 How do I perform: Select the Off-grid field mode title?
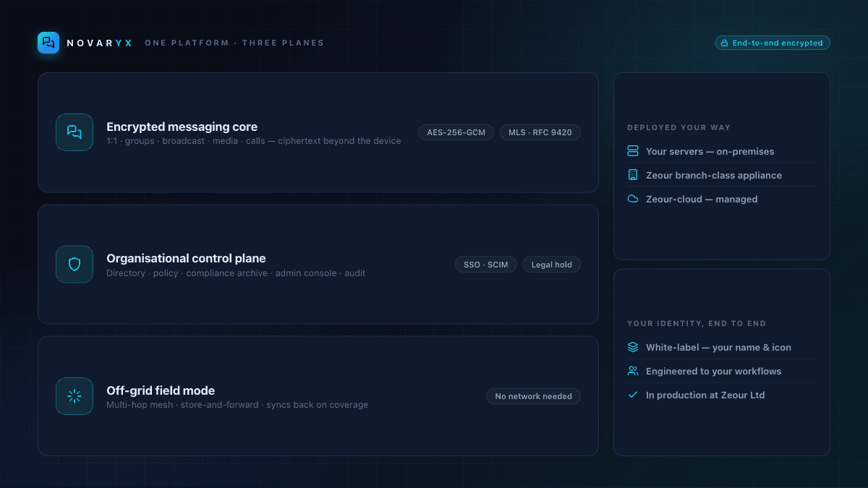click(161, 390)
